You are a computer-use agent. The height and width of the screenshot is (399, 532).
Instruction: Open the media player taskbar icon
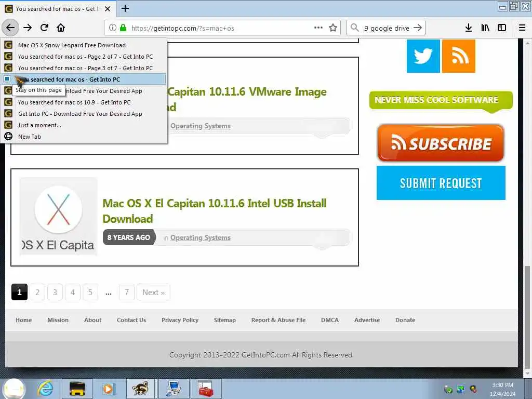[109, 389]
